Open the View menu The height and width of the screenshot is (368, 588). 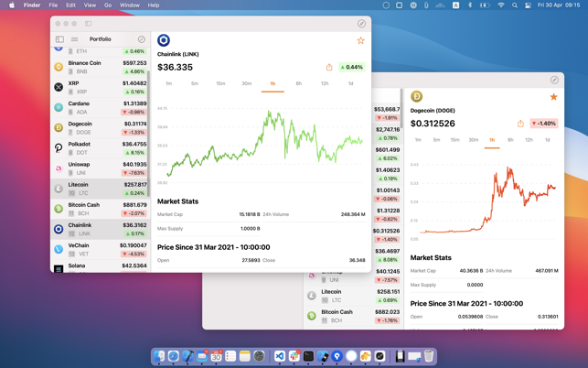tap(90, 5)
